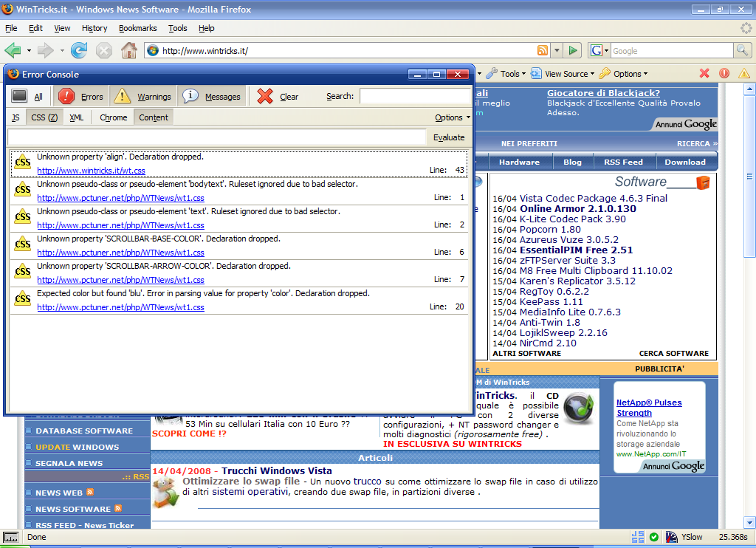
Task: Open the Hardware tab on the page
Action: [519, 162]
